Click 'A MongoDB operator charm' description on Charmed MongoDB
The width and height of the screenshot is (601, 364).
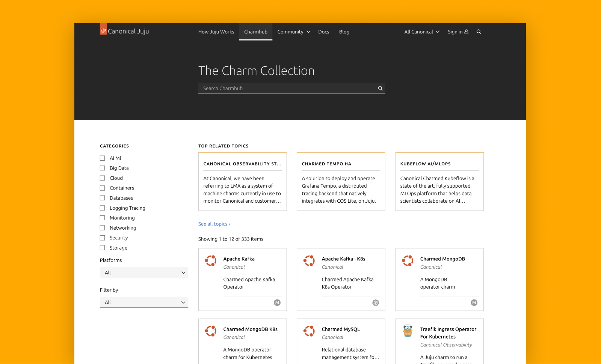[438, 283]
